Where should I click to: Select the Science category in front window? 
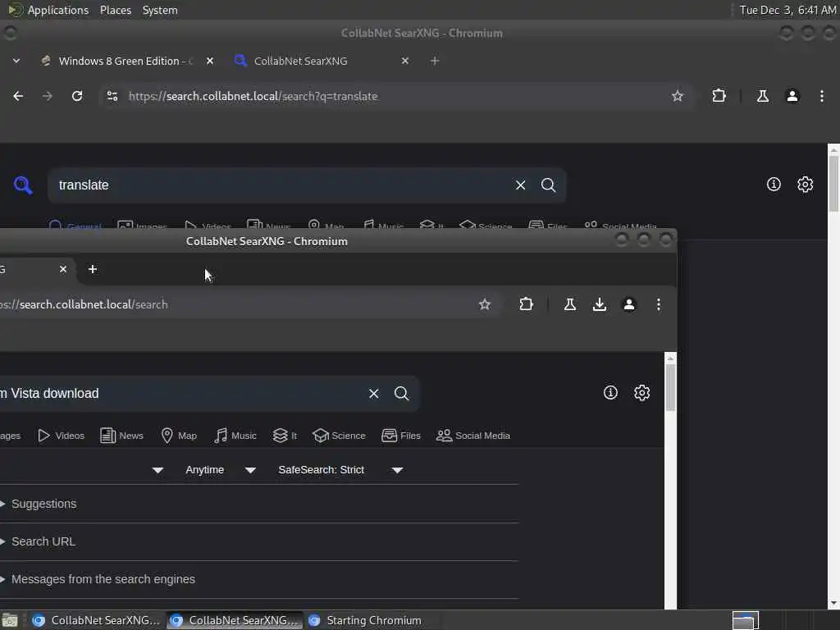tap(339, 436)
